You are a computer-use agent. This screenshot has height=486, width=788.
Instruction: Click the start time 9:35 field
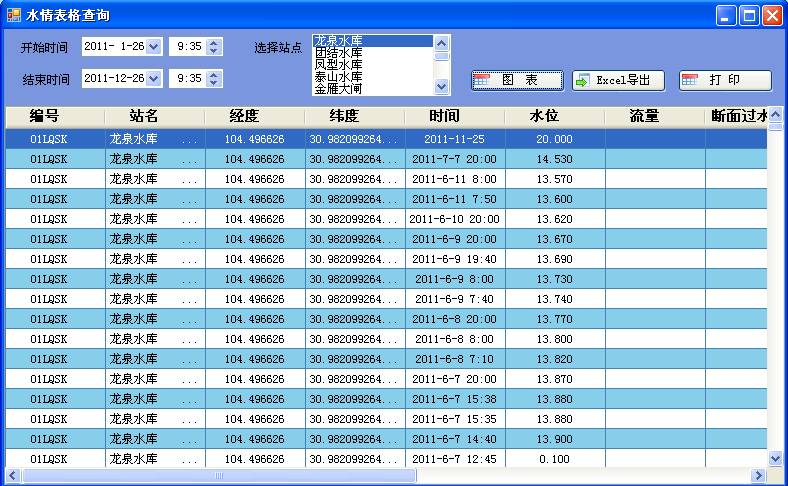[x=188, y=46]
